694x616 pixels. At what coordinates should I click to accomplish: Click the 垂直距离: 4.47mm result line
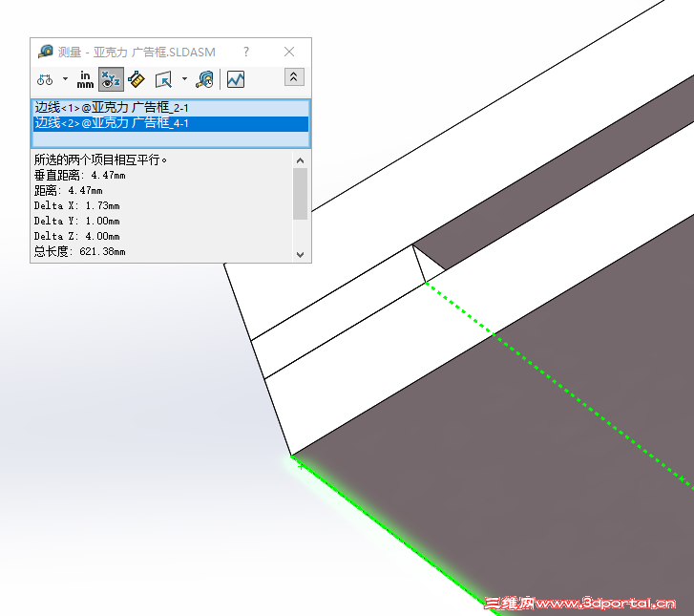tap(79, 175)
